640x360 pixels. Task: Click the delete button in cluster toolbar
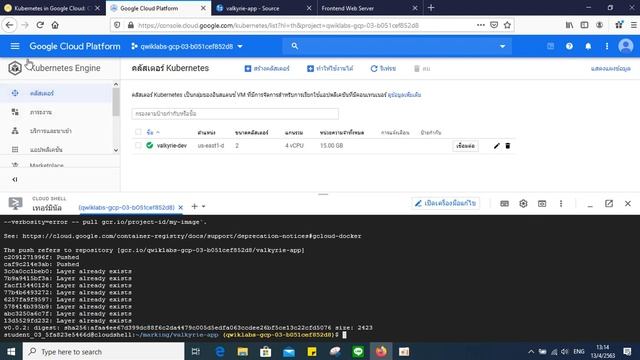[422, 68]
